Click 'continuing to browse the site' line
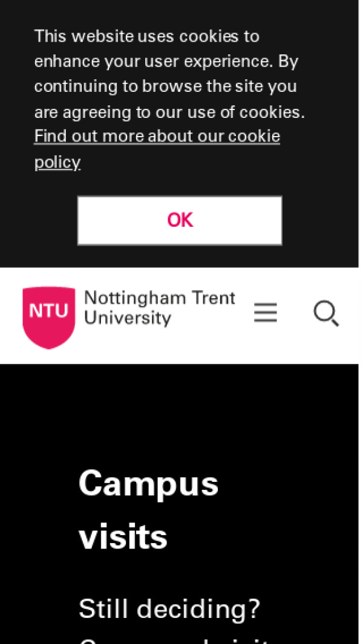The height and width of the screenshot is (644, 363). (165, 86)
